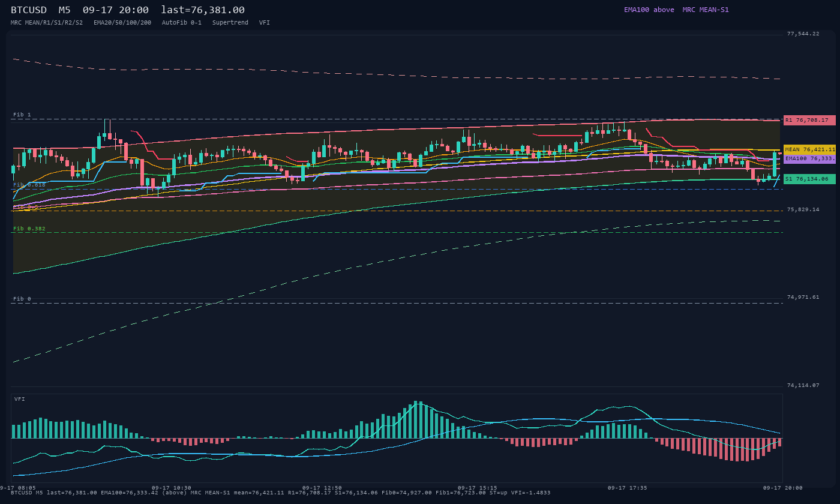Screen dimensions: 840x504
Task: Click the 77,544.22 price axis label
Action: click(x=803, y=34)
